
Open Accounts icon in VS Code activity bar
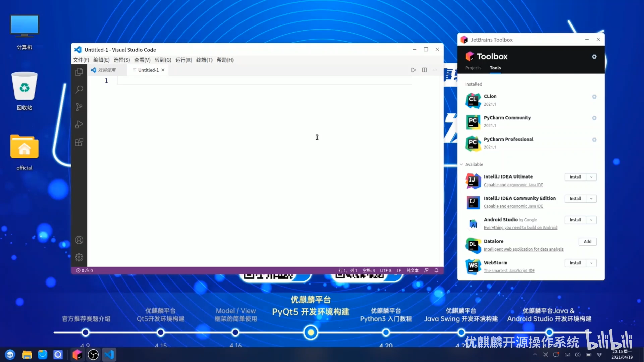point(79,240)
